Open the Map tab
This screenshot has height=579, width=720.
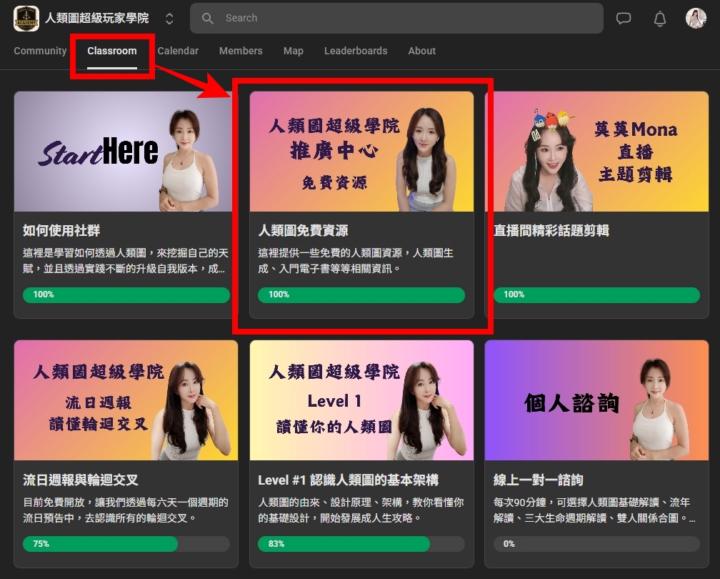(293, 51)
